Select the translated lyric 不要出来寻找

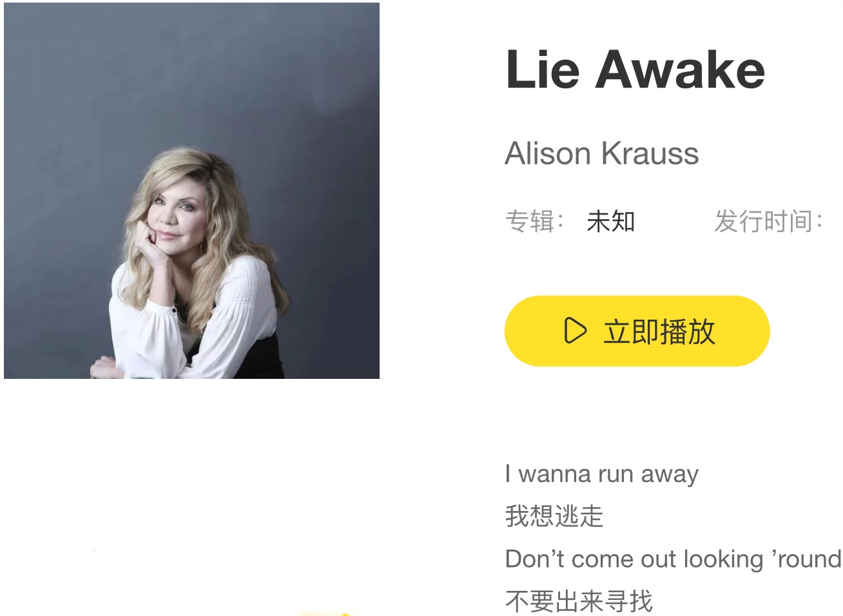coord(579,601)
